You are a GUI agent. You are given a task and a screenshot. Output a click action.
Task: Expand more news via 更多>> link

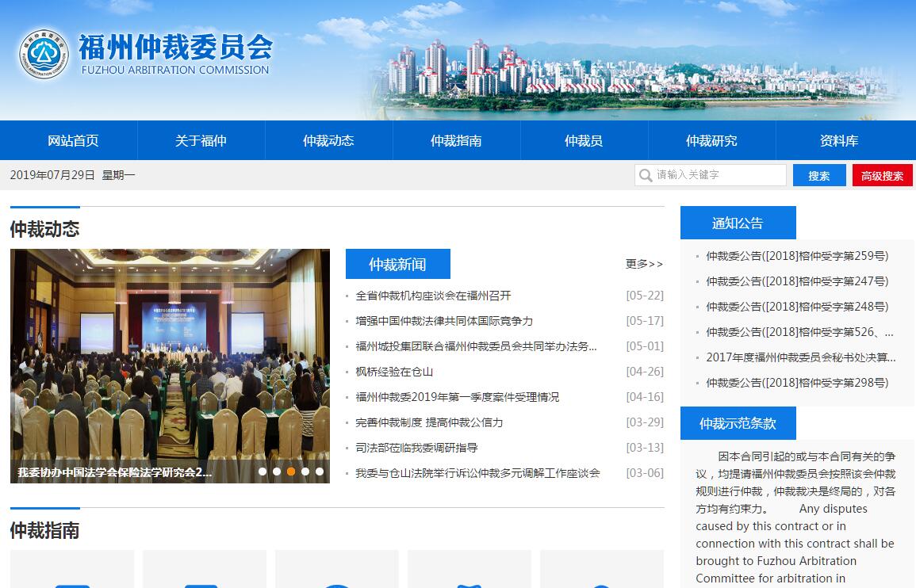coord(644,264)
